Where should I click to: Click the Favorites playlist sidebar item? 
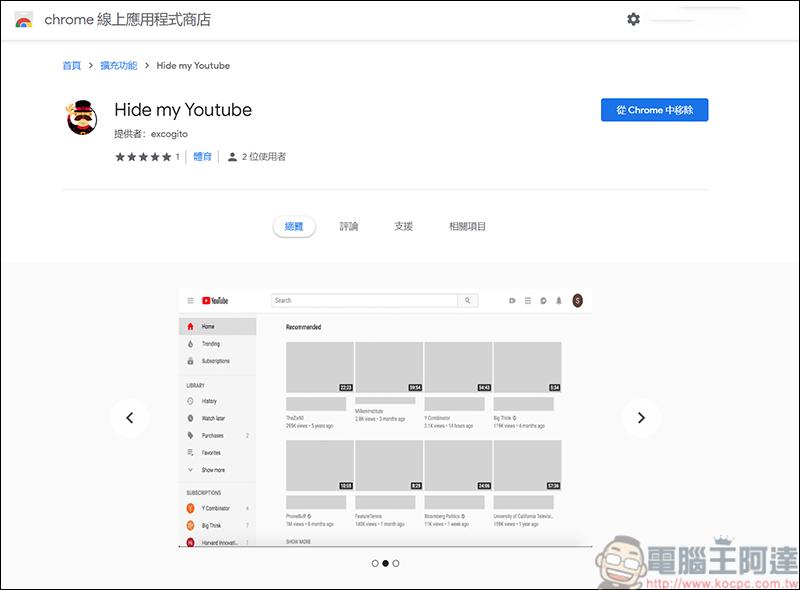[x=217, y=453]
